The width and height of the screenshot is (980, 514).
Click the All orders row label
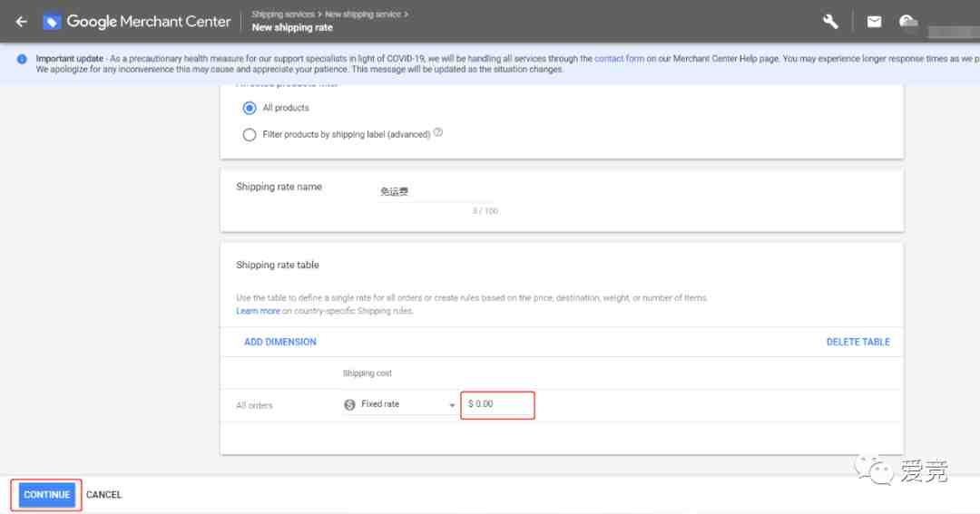(x=254, y=405)
